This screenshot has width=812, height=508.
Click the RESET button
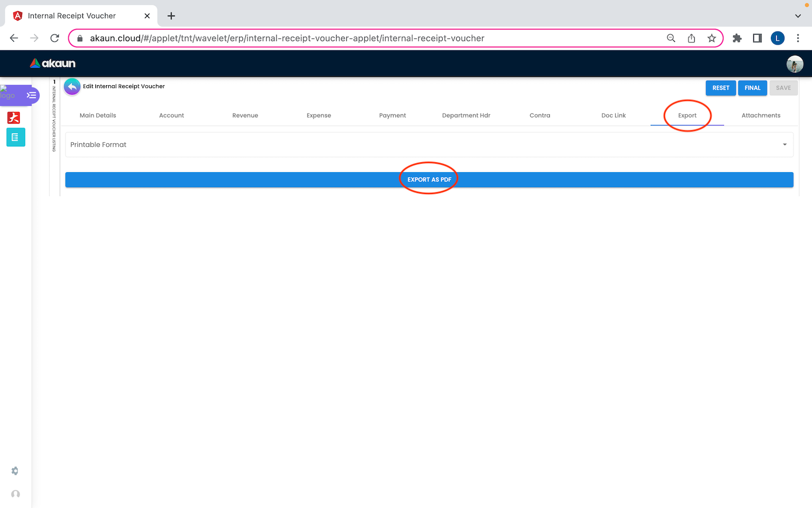(721, 88)
